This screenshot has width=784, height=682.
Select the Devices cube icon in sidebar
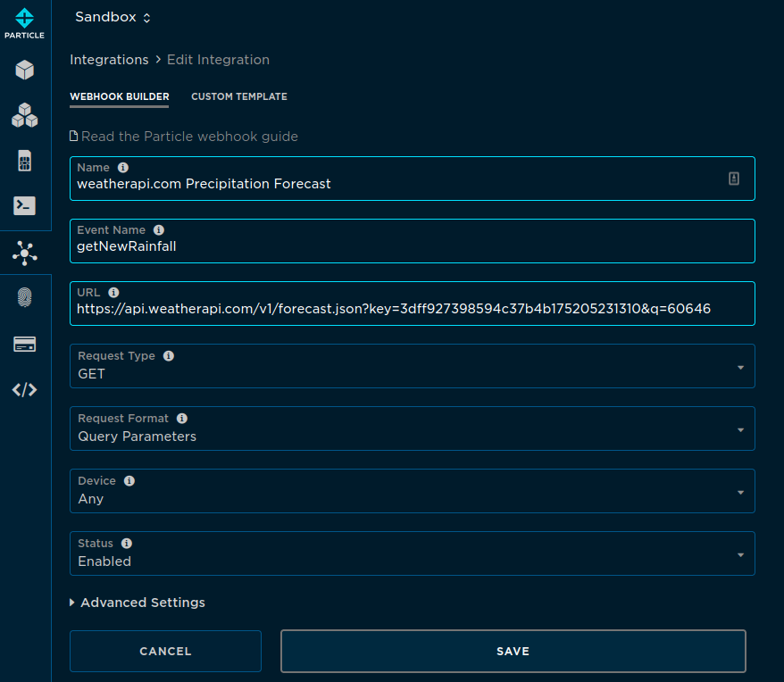pyautogui.click(x=24, y=70)
